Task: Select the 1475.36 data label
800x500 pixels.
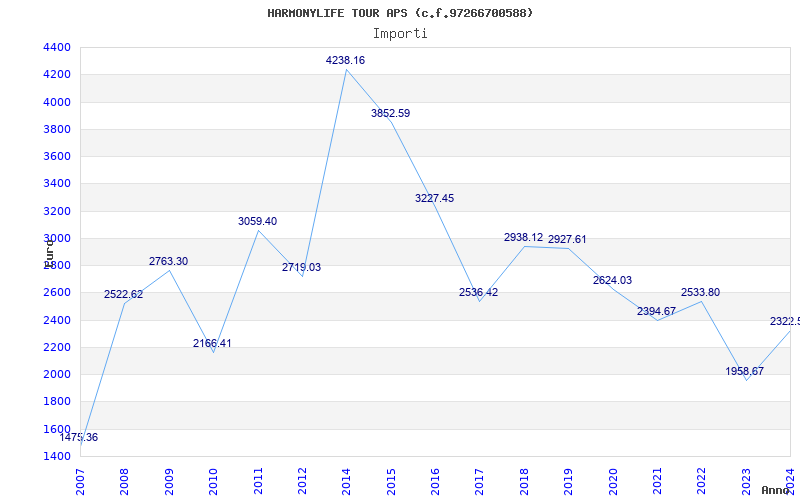Action: click(79, 437)
